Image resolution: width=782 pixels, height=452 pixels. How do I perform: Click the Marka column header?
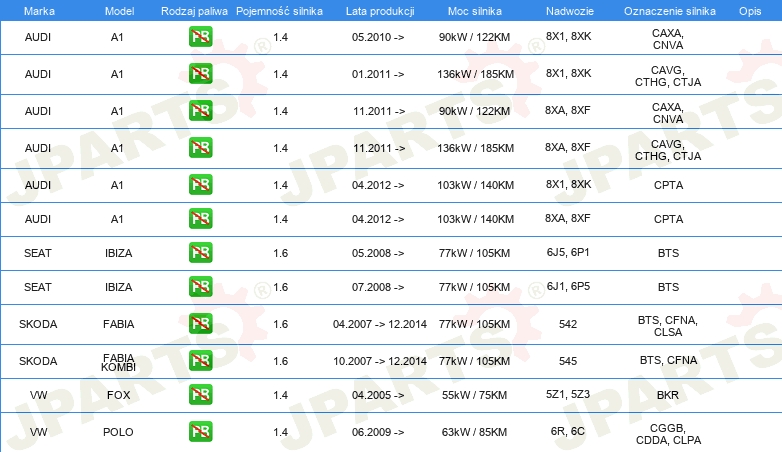tap(39, 11)
